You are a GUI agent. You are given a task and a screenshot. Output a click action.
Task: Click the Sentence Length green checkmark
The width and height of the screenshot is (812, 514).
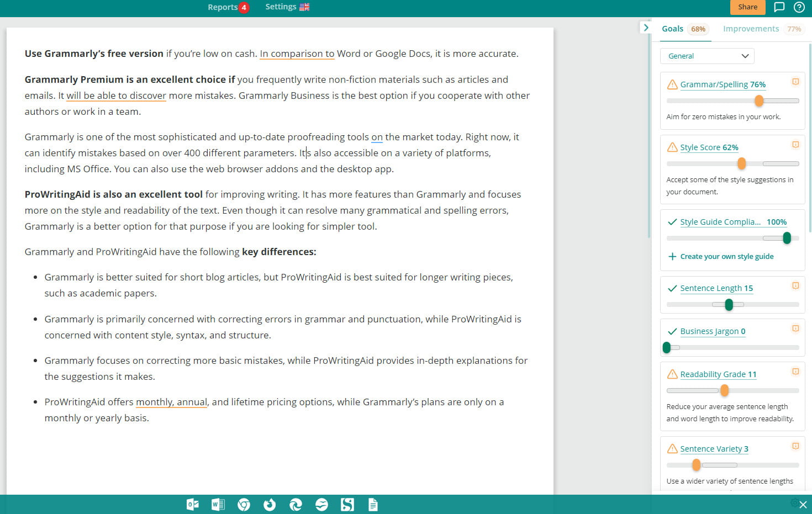pos(672,288)
